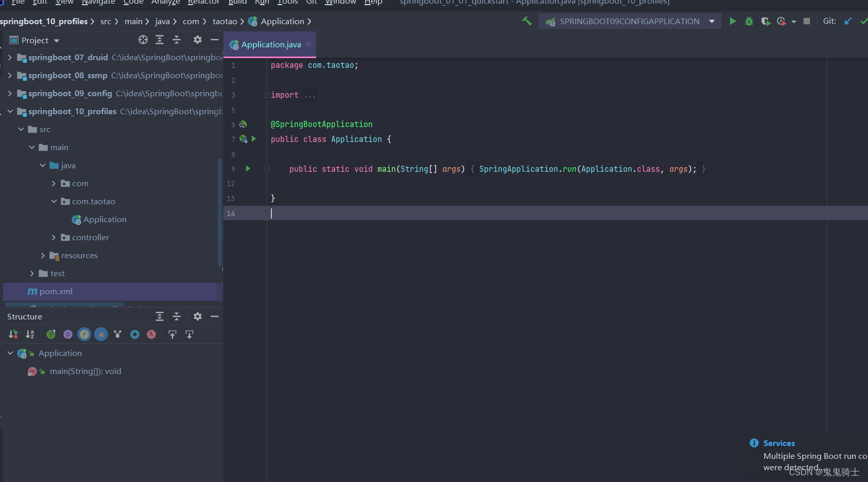
Task: Toggle show anonymous classes circle icon
Action: tap(135, 334)
